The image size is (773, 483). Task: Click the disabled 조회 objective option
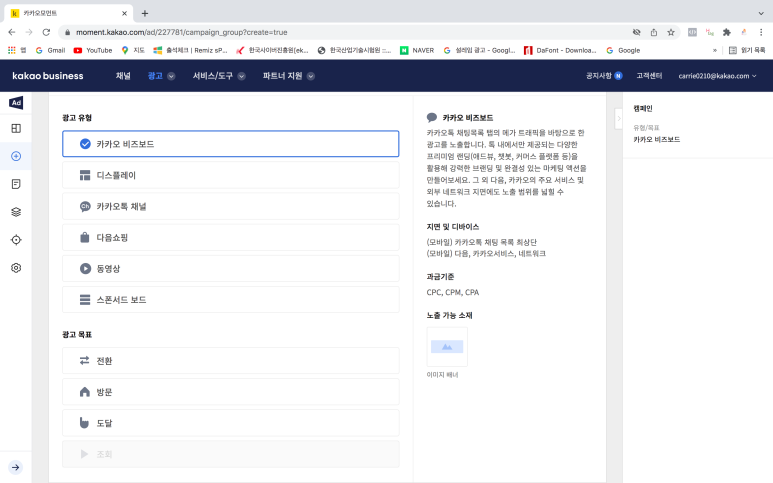pyautogui.click(x=231, y=454)
